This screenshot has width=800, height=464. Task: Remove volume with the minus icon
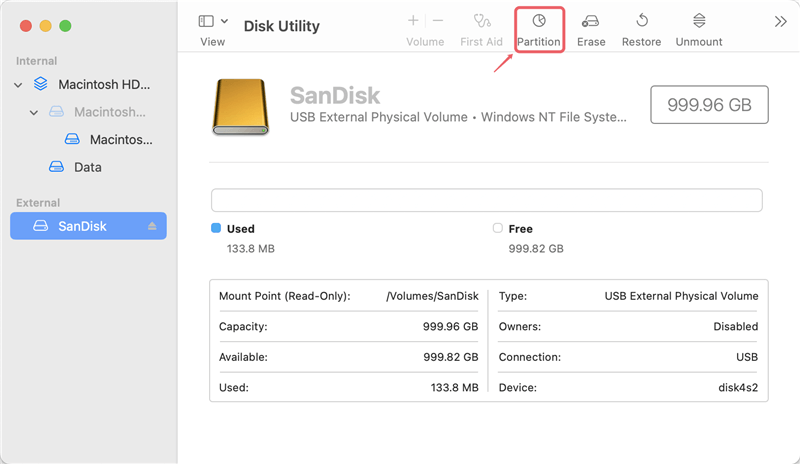[438, 20]
